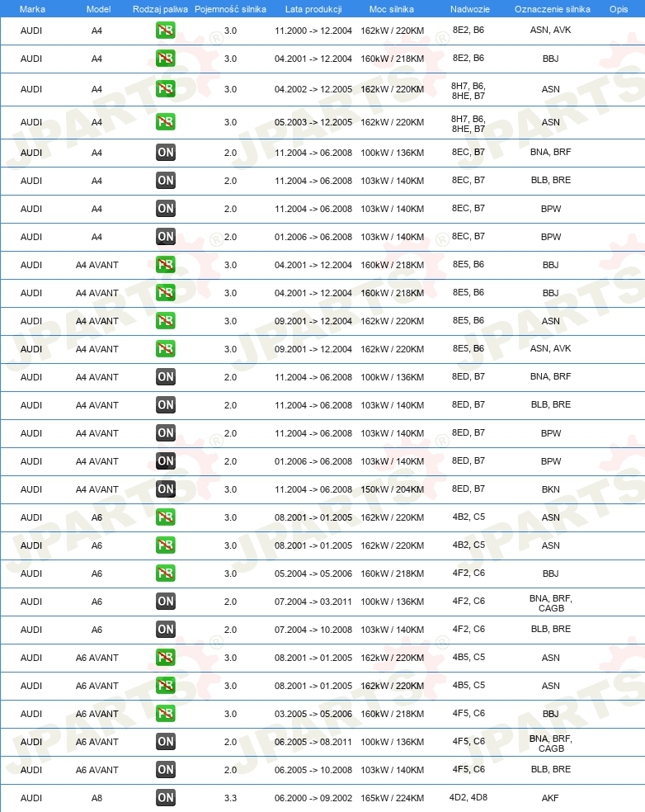Click the Rodzaj paliwa column header

pyautogui.click(x=160, y=9)
